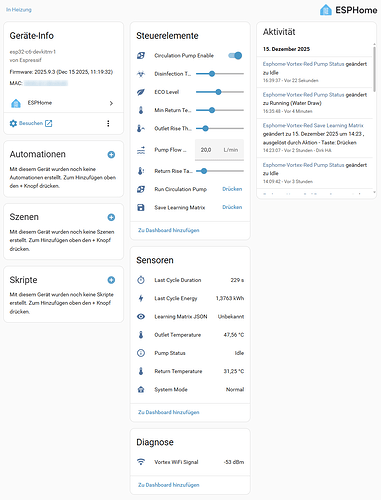Click the Last Cycle Duration label
Viewport: 381px width, 500px height.
pos(178,280)
